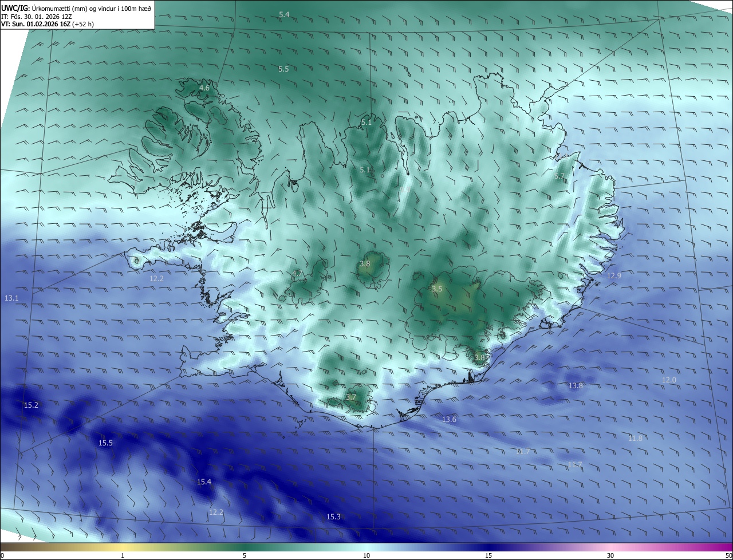Click the title 'Úrkomumætti (mm) og vindur í 100m hæð'
The width and height of the screenshot is (733, 560).
click(x=91, y=7)
